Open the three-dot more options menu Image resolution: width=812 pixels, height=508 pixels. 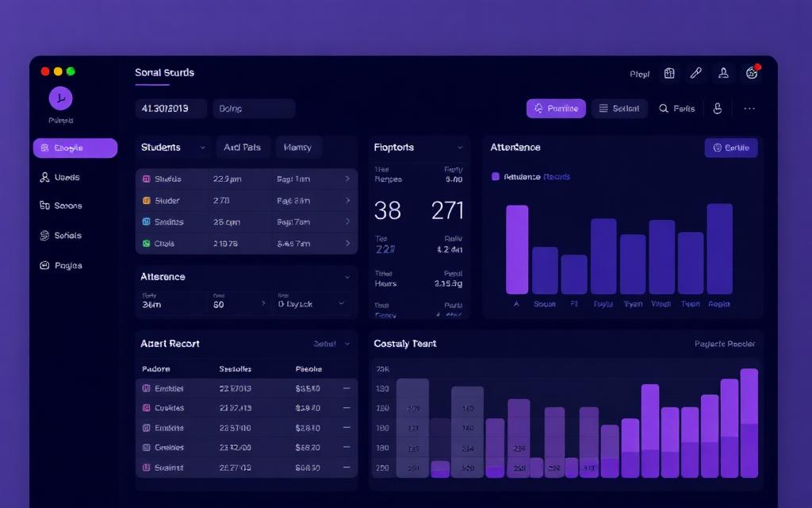coord(749,108)
